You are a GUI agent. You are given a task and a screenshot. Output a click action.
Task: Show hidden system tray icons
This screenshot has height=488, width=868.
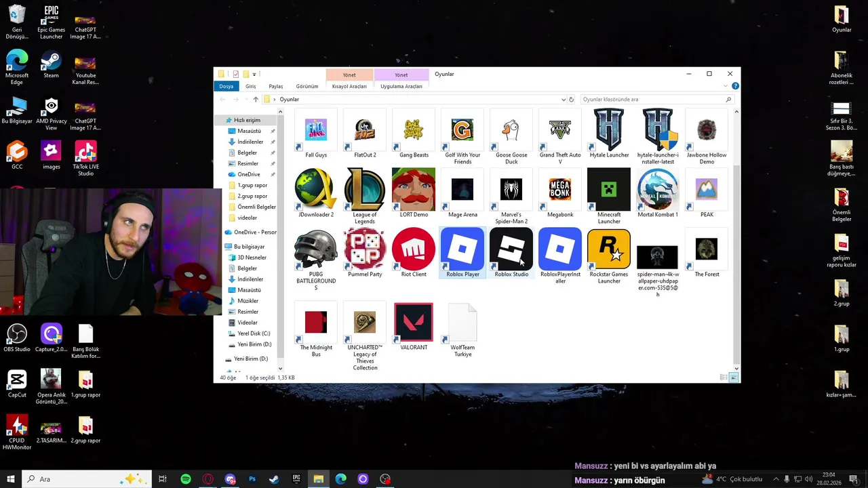pos(776,479)
